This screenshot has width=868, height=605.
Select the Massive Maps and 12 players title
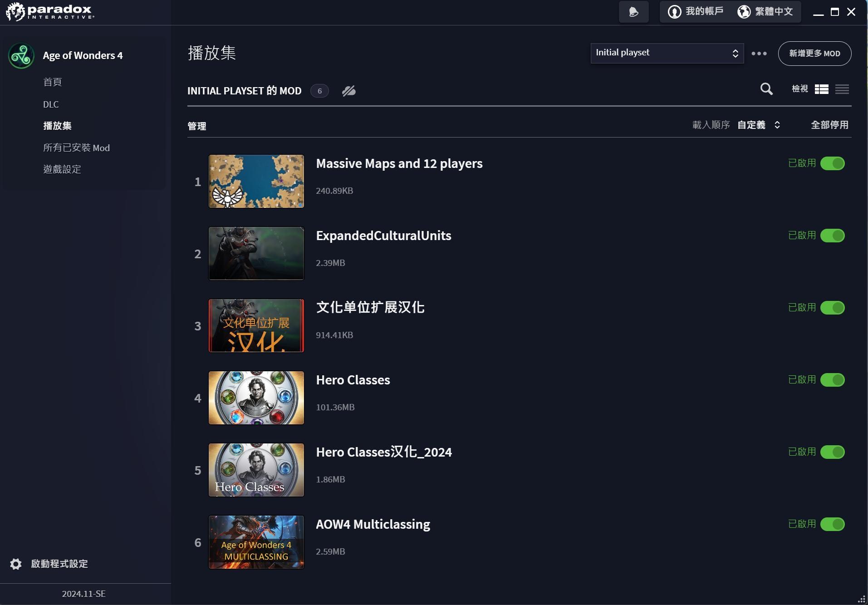click(399, 163)
